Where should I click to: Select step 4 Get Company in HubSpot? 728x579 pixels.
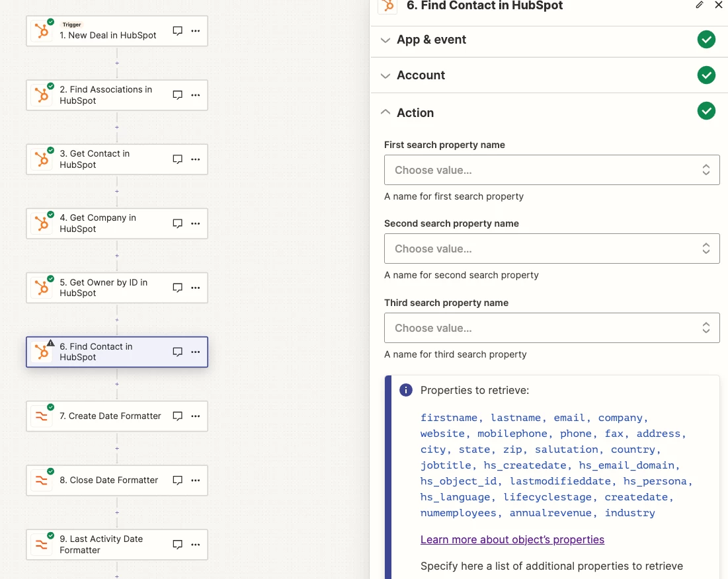tap(116, 223)
